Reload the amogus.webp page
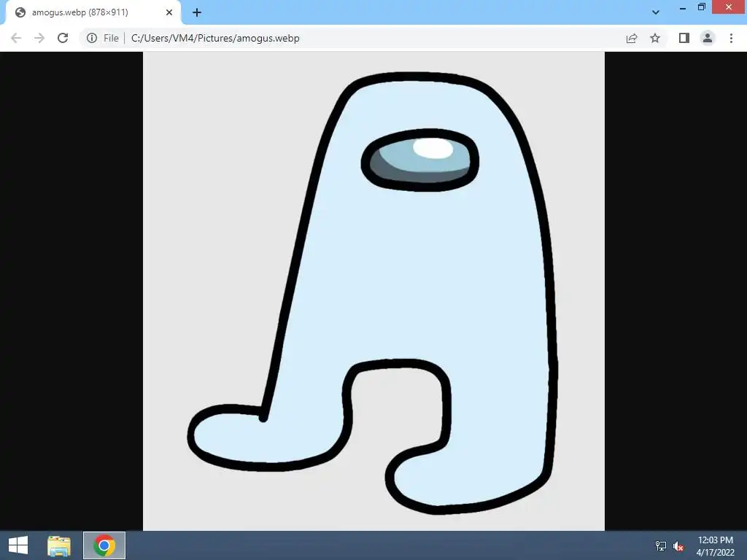Screen dimensions: 747x560 (63, 38)
